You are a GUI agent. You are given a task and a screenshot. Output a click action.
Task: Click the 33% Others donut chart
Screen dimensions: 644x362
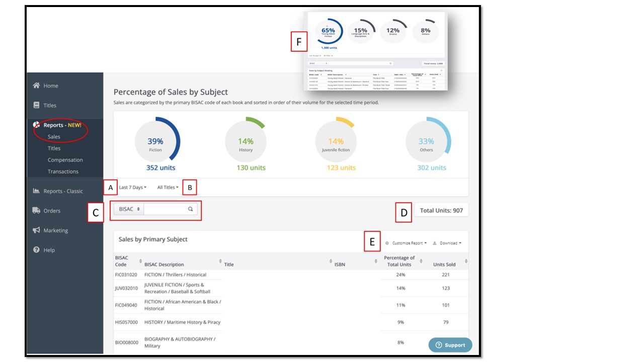click(x=428, y=139)
